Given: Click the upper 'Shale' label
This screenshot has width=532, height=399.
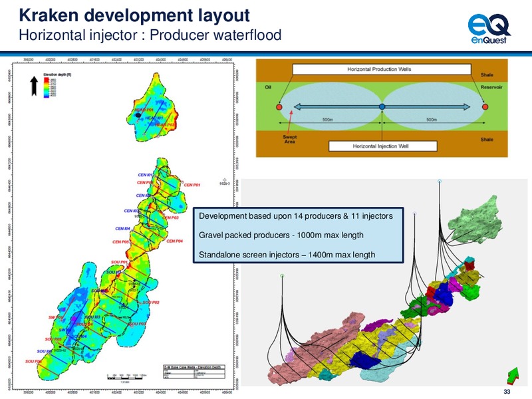Looking at the screenshot, I should [487, 74].
